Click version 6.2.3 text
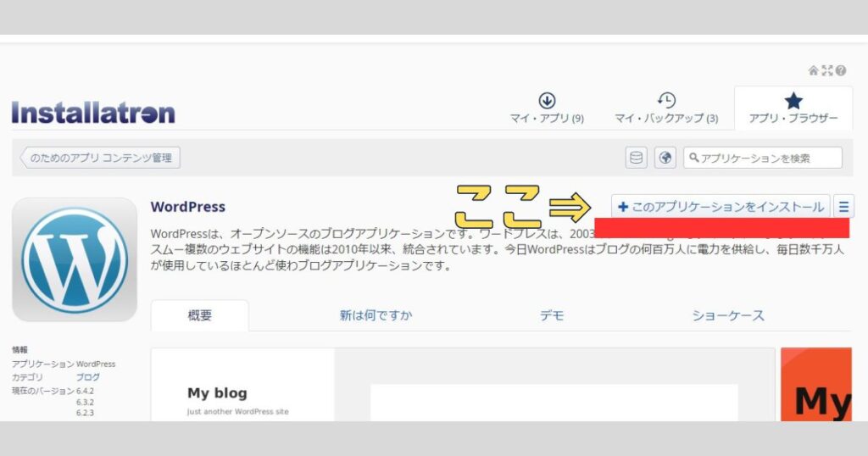Screen dimensions: 868x456 [86, 413]
